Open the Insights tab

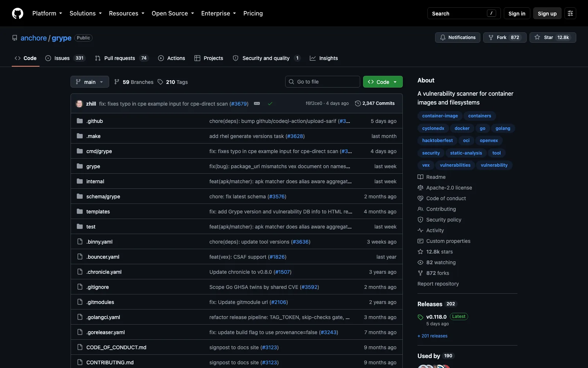tap(324, 58)
